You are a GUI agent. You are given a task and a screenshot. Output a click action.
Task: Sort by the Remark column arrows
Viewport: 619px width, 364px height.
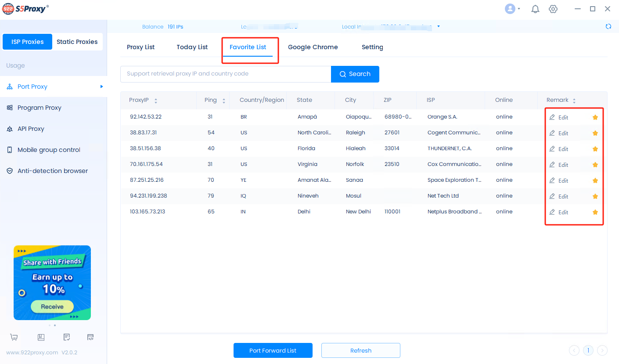(x=574, y=101)
